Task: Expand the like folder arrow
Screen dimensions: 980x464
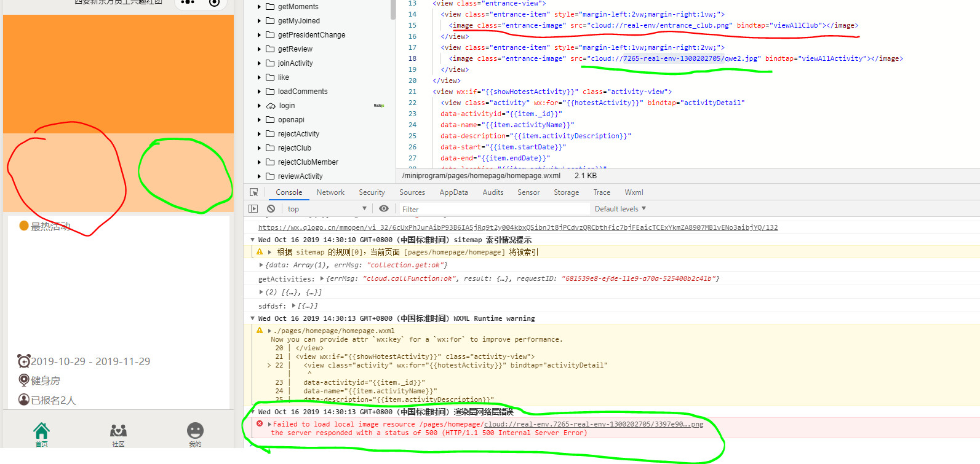Action: tap(259, 77)
